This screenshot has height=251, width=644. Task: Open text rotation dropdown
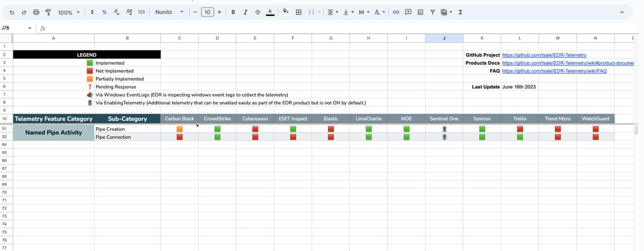(x=379, y=12)
